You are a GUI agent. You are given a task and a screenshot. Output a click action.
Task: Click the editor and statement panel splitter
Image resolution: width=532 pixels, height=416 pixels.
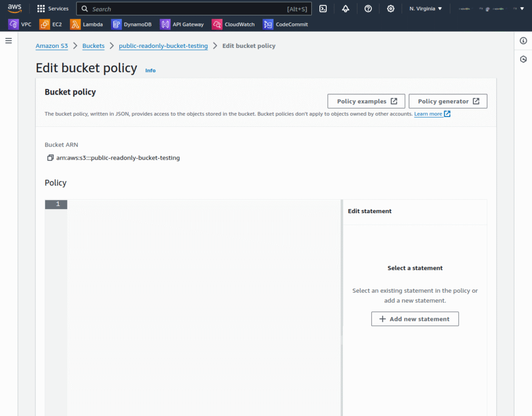coord(342,307)
